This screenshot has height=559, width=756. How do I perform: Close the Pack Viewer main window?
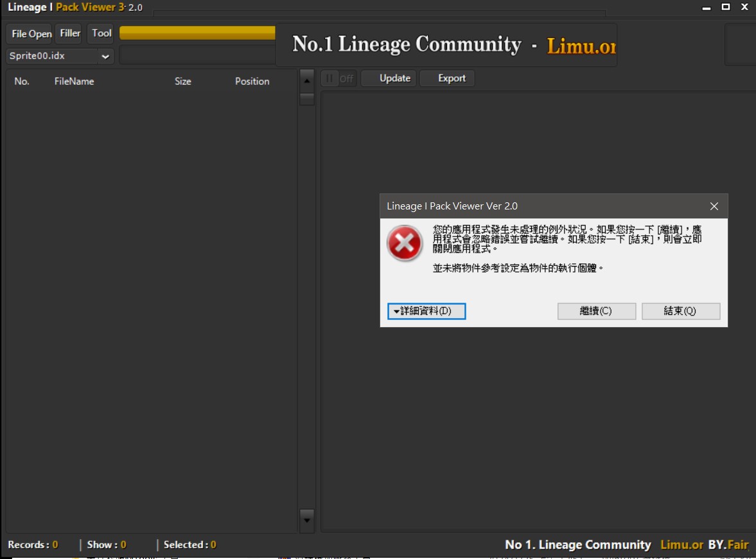(x=744, y=7)
